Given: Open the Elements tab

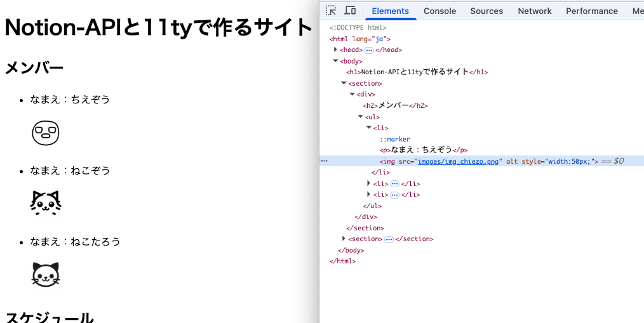Looking at the screenshot, I should point(390,11).
